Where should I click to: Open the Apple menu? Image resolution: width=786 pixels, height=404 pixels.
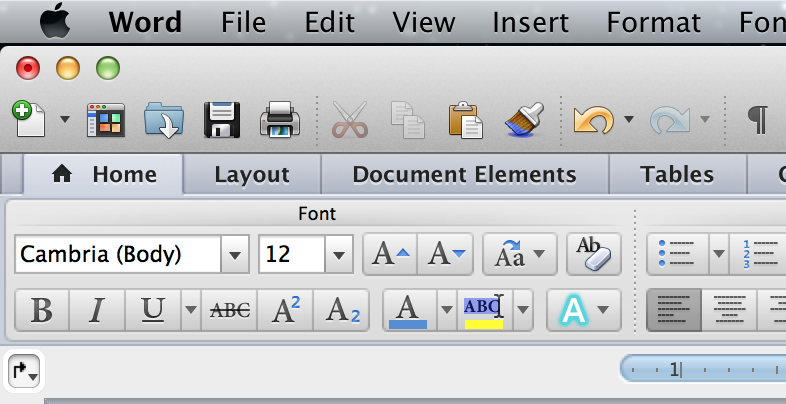click(x=54, y=22)
